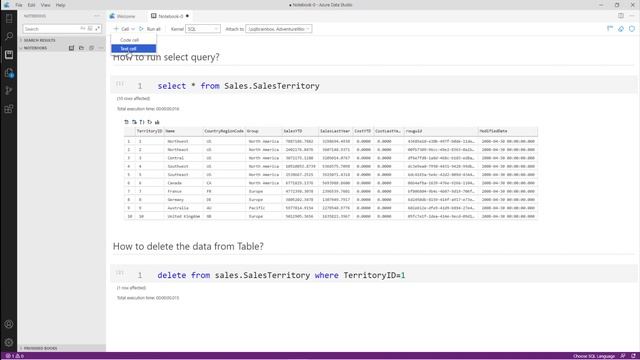Toggle regular expression in notebook search box

click(98, 29)
